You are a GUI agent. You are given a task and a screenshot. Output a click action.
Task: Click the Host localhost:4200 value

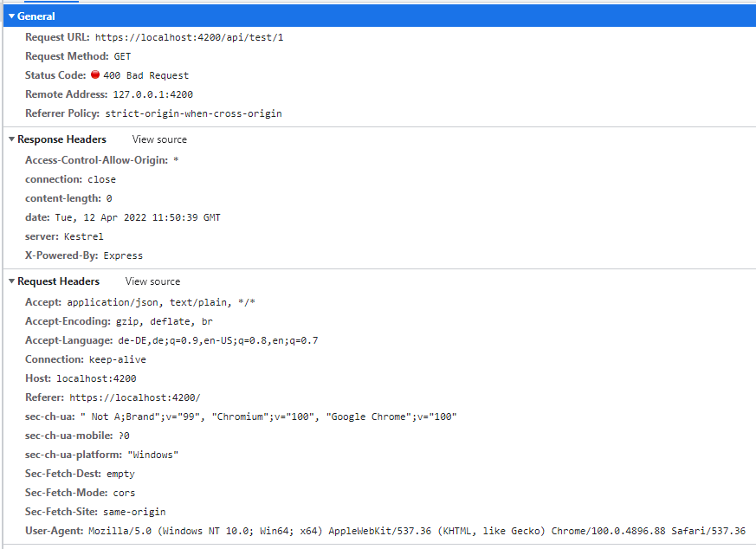(x=96, y=378)
